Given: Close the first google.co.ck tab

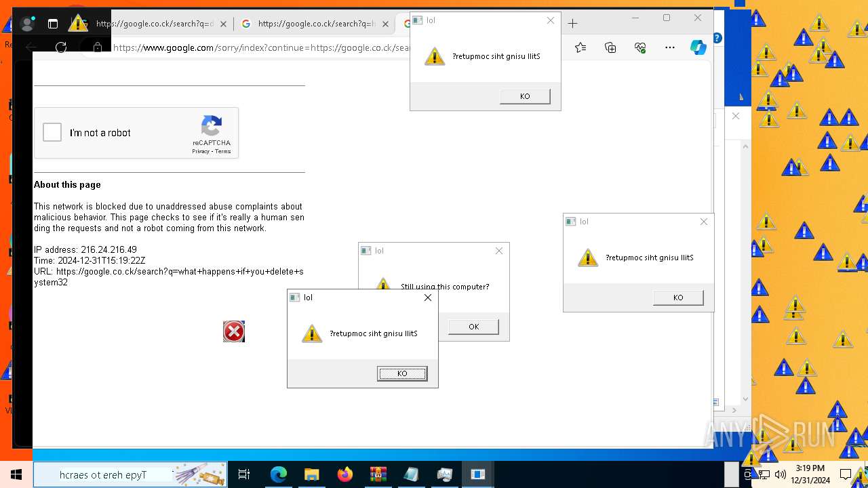Looking at the screenshot, I should (224, 24).
